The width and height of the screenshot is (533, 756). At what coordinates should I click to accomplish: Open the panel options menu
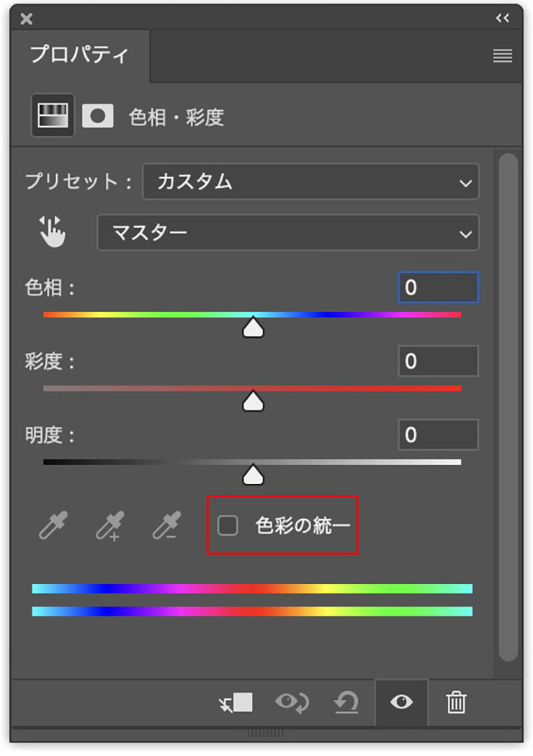[503, 56]
